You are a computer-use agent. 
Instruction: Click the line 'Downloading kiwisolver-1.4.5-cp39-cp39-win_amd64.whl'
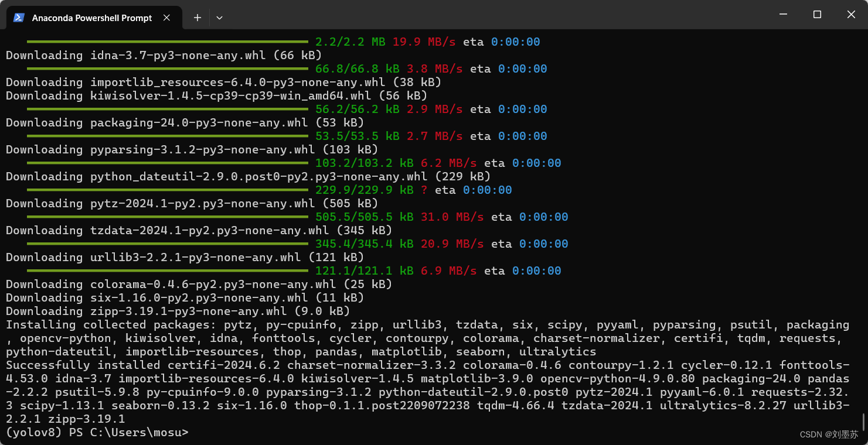(216, 96)
